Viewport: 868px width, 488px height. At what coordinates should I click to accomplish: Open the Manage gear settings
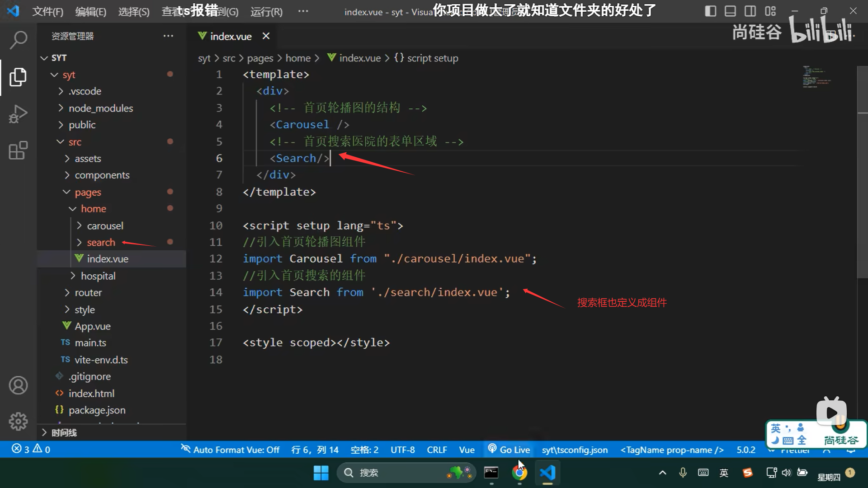click(x=18, y=421)
